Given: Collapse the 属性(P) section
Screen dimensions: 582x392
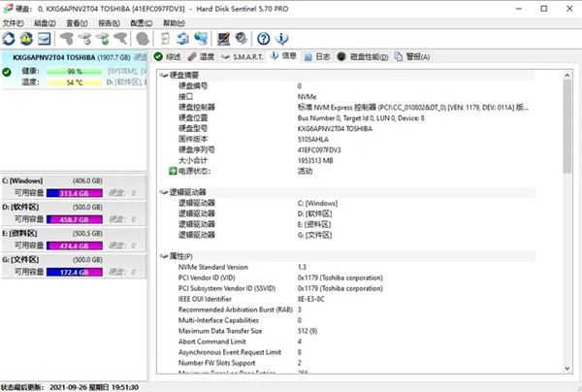Looking at the screenshot, I should 164,256.
